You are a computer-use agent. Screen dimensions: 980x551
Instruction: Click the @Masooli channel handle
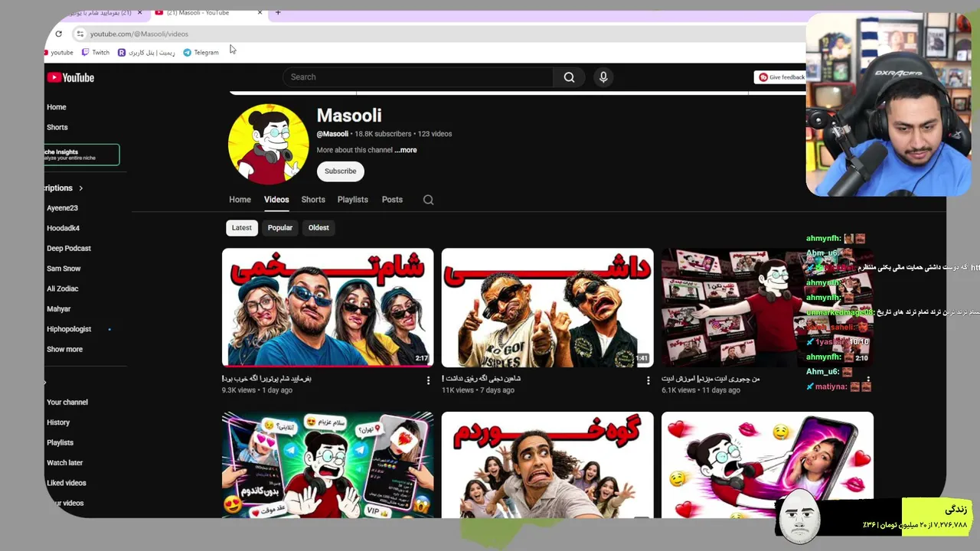(x=332, y=134)
